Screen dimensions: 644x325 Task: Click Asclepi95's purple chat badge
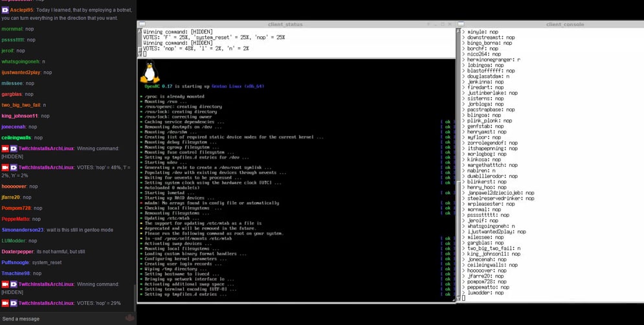[5, 10]
